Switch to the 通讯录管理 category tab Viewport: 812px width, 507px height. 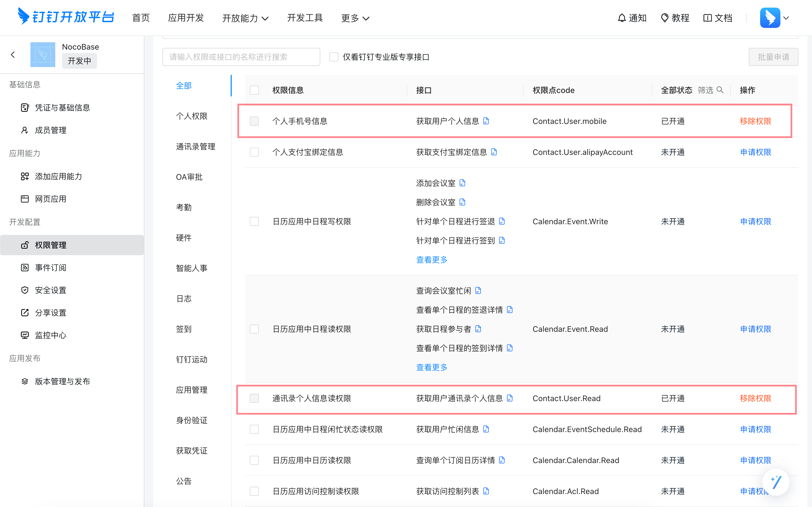click(196, 146)
